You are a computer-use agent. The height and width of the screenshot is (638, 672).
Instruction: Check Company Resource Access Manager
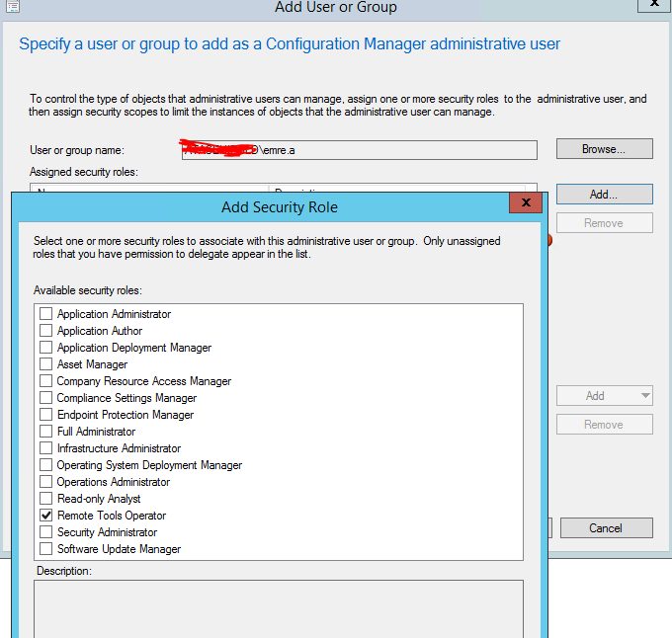[x=45, y=381]
